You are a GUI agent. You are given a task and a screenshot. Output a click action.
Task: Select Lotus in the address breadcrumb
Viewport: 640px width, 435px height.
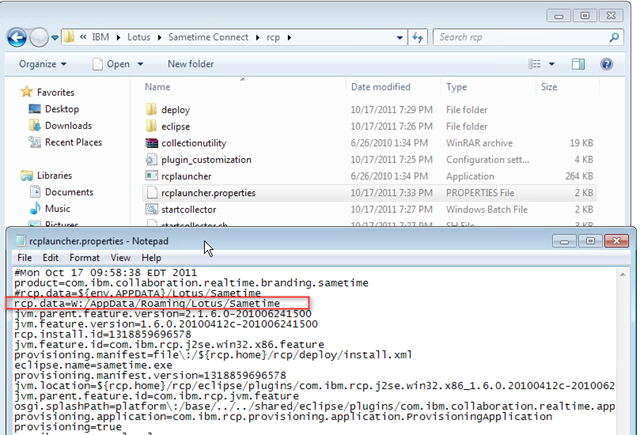[x=139, y=37]
